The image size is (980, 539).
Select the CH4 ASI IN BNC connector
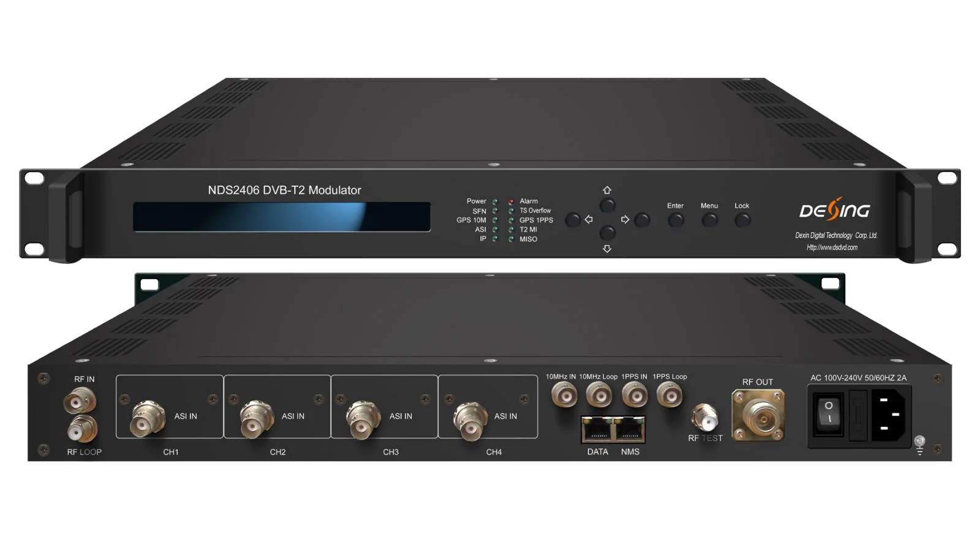click(469, 421)
